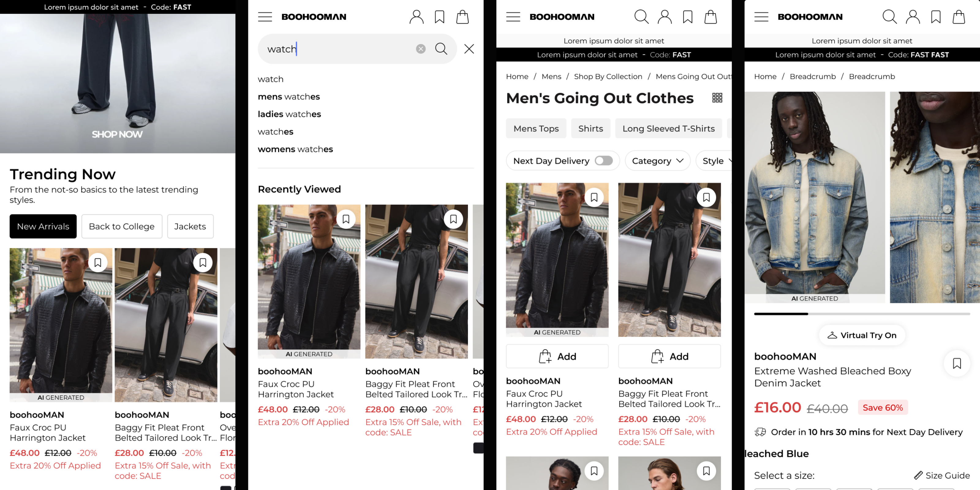Open shopping bag on denim jacket product page
The height and width of the screenshot is (490, 980).
tap(958, 17)
